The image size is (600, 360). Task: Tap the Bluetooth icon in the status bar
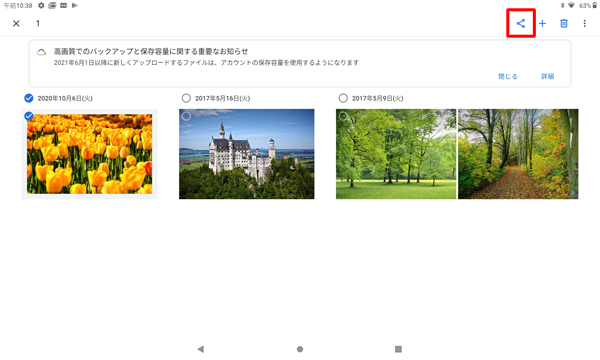pyautogui.click(x=562, y=5)
